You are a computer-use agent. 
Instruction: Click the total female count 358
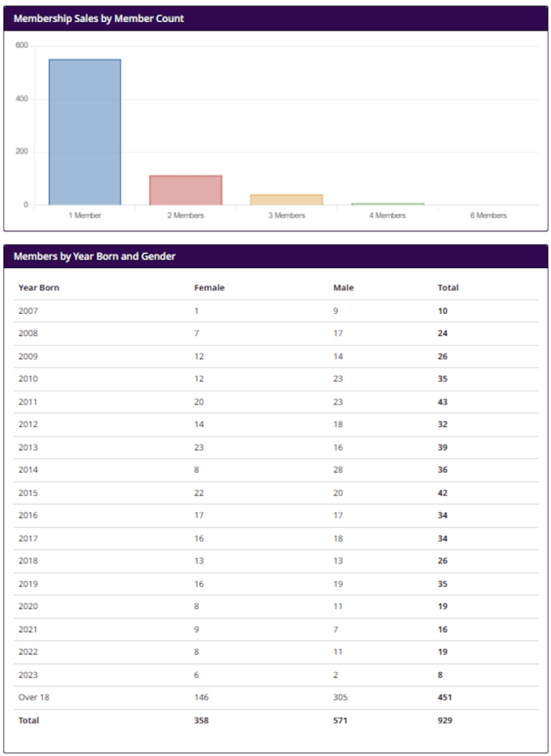201,720
